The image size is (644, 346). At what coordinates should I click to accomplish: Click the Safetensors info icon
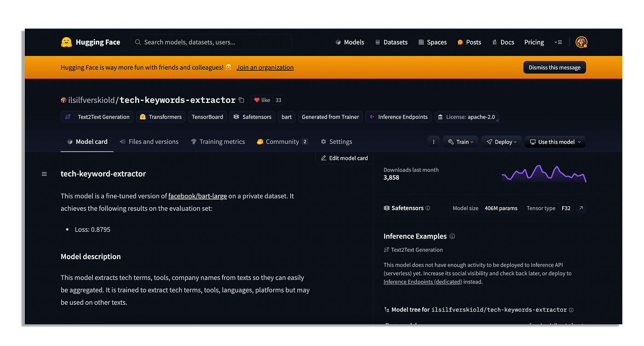[428, 208]
